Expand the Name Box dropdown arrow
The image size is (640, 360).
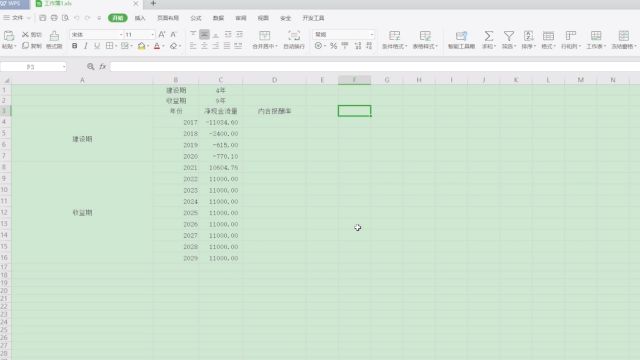(x=64, y=67)
